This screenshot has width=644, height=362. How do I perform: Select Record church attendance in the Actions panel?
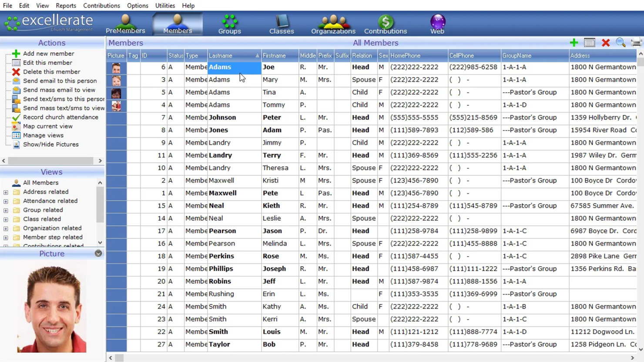[x=61, y=117]
